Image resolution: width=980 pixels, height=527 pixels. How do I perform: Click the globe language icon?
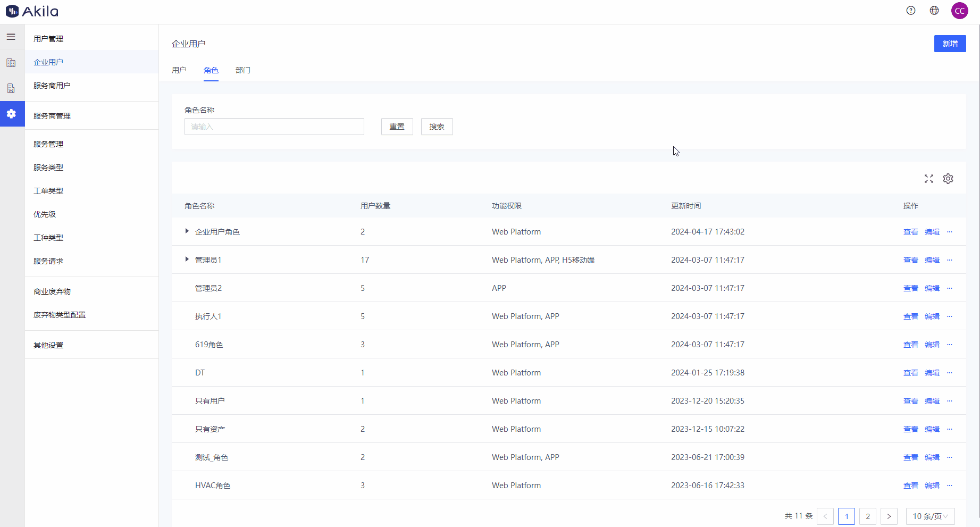(934, 11)
